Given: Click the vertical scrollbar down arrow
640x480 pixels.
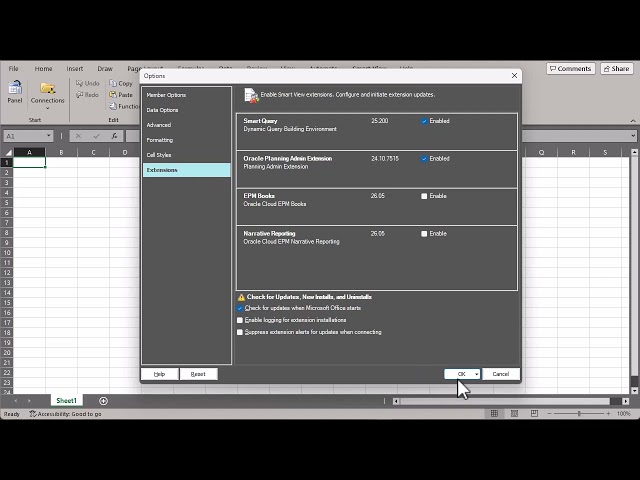Looking at the screenshot, I should coord(634,391).
